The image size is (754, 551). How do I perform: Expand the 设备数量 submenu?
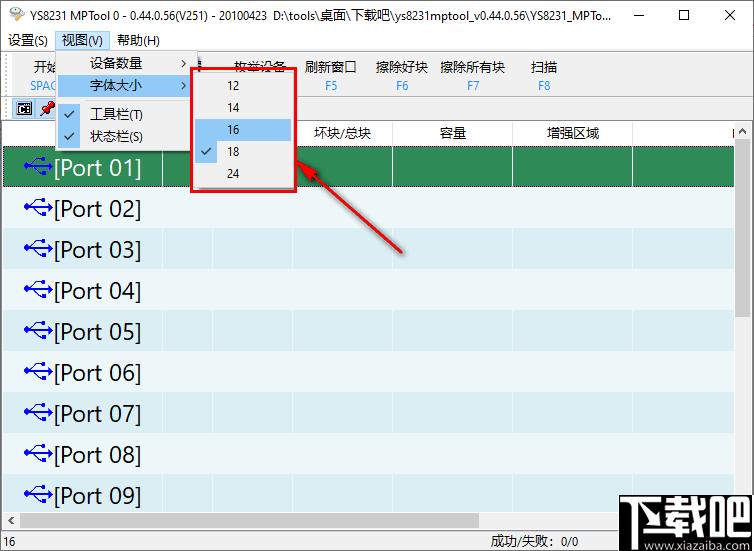tap(124, 63)
